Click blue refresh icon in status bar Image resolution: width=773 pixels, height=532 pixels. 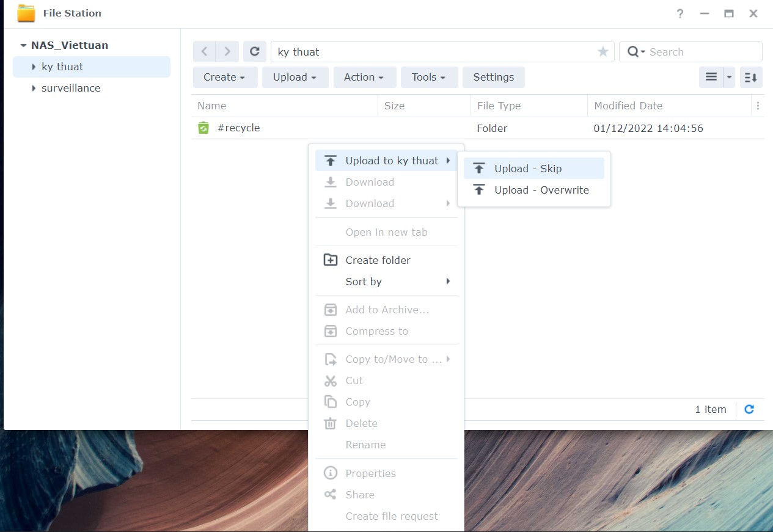pyautogui.click(x=749, y=409)
